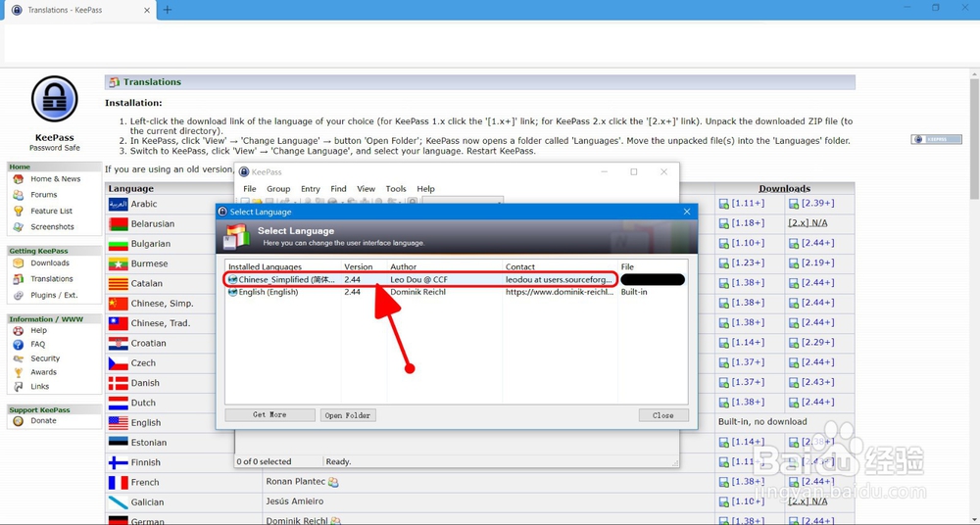The image size is (980, 525).
Task: Open Screenshots sidebar link
Action: (x=52, y=227)
